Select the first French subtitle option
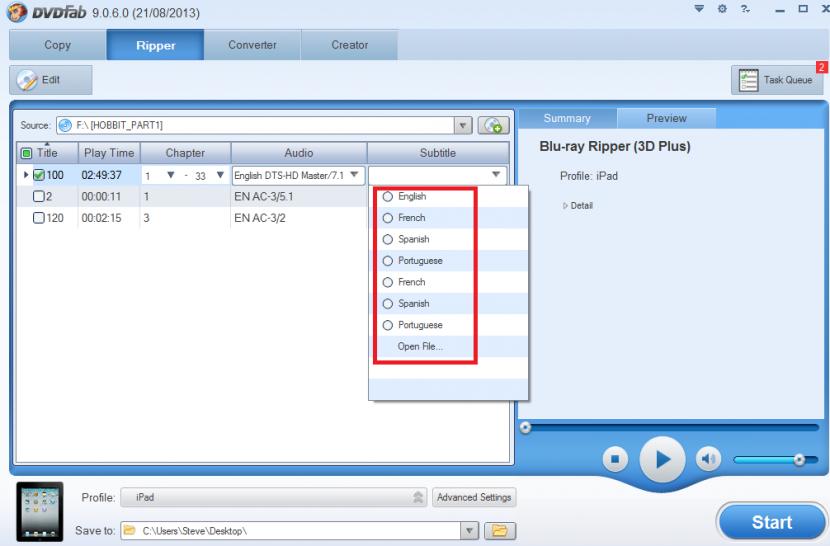830x546 pixels. point(387,218)
